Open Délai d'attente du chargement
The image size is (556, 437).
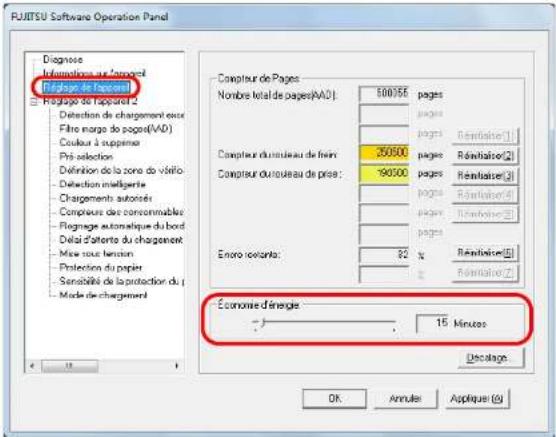click(121, 240)
